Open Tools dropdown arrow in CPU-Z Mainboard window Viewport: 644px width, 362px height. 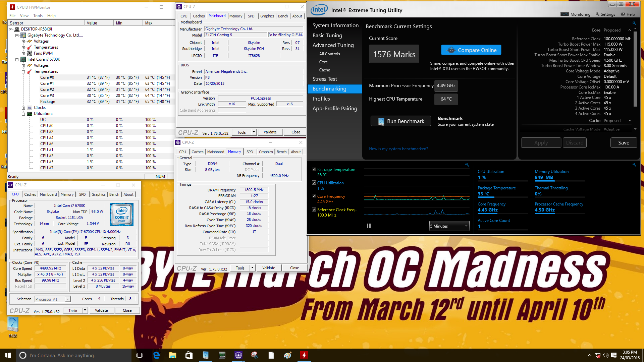pos(254,132)
